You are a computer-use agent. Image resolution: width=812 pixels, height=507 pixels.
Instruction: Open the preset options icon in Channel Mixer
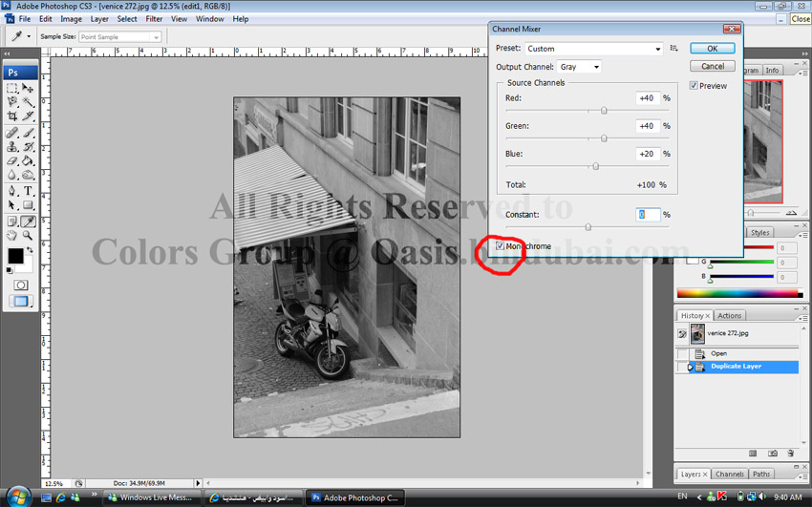tap(673, 48)
